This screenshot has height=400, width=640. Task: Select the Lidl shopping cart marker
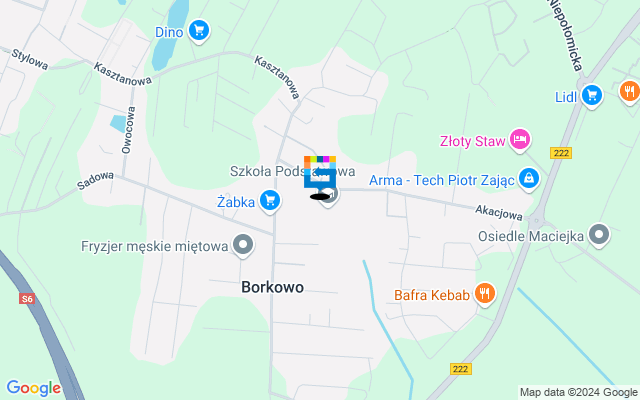coord(592,96)
